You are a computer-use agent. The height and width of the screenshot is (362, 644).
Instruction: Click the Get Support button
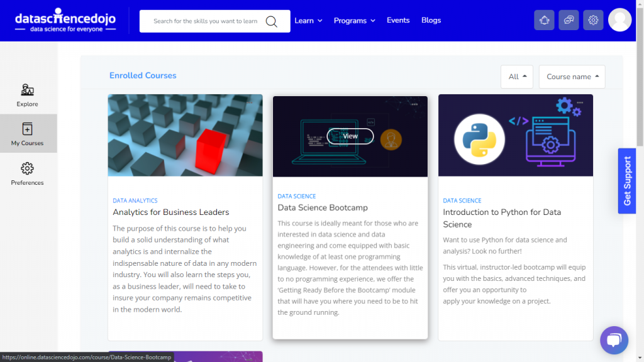pyautogui.click(x=627, y=181)
